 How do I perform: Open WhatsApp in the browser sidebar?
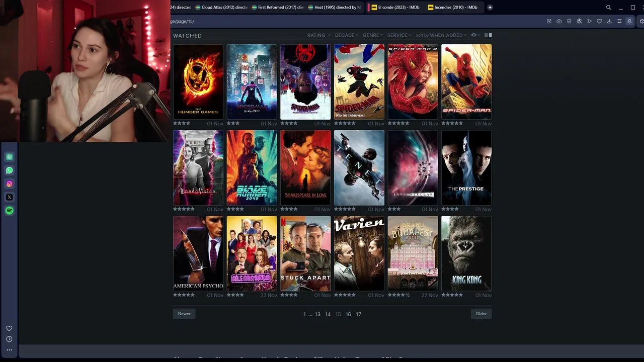coord(9,170)
